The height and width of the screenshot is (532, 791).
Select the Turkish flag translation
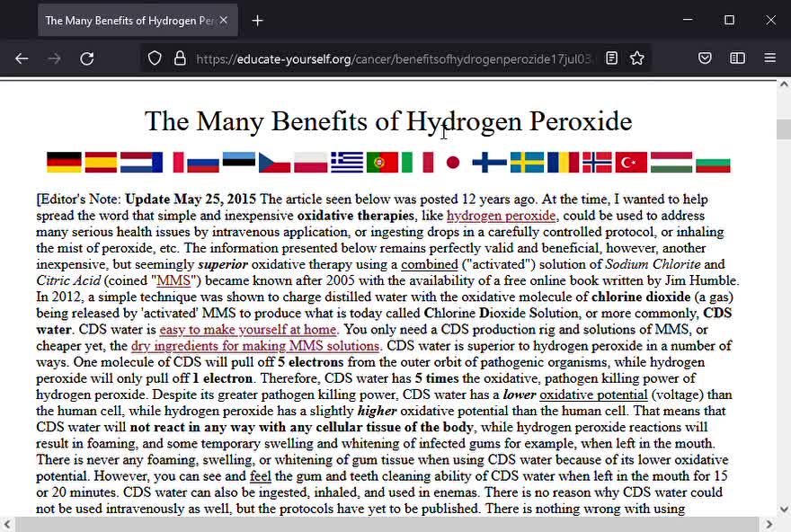(631, 163)
